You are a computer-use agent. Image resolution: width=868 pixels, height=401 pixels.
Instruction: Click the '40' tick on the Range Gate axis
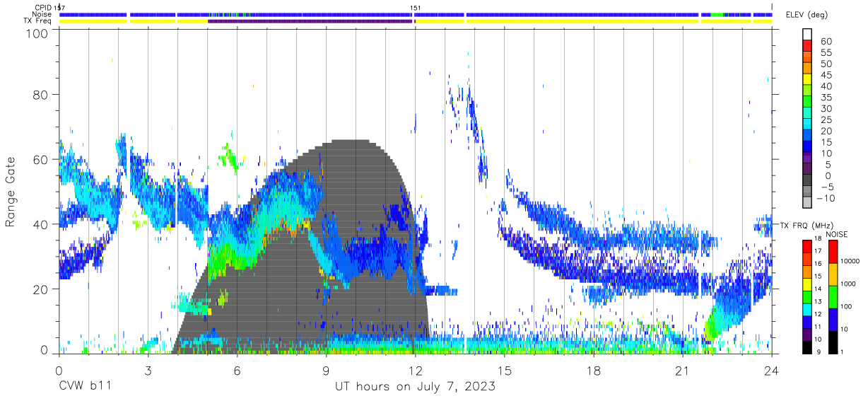tap(42, 224)
